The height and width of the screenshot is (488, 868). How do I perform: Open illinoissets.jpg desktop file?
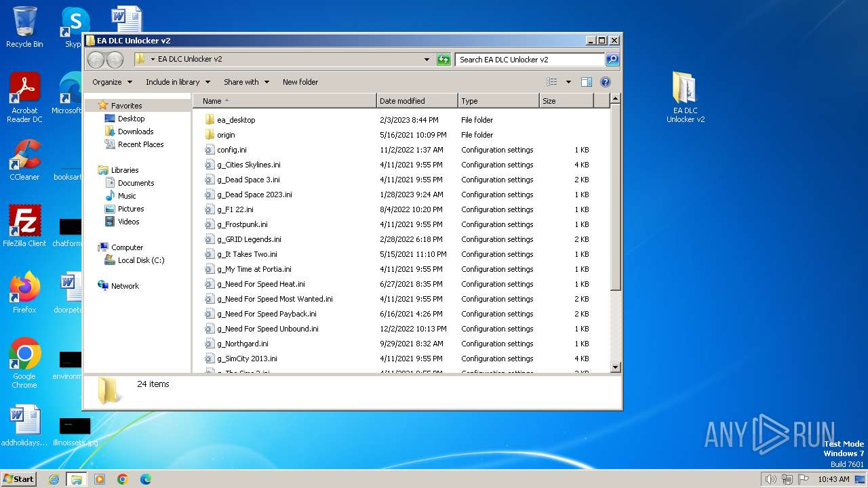(x=75, y=430)
